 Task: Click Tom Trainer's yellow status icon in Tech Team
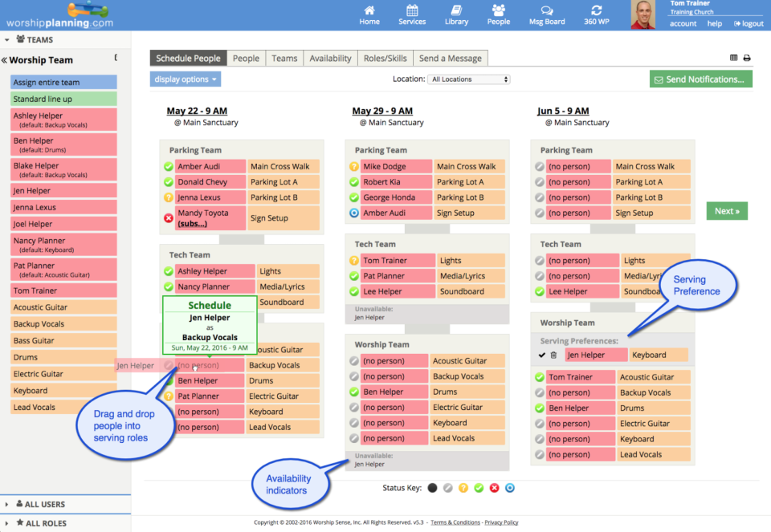(x=353, y=260)
